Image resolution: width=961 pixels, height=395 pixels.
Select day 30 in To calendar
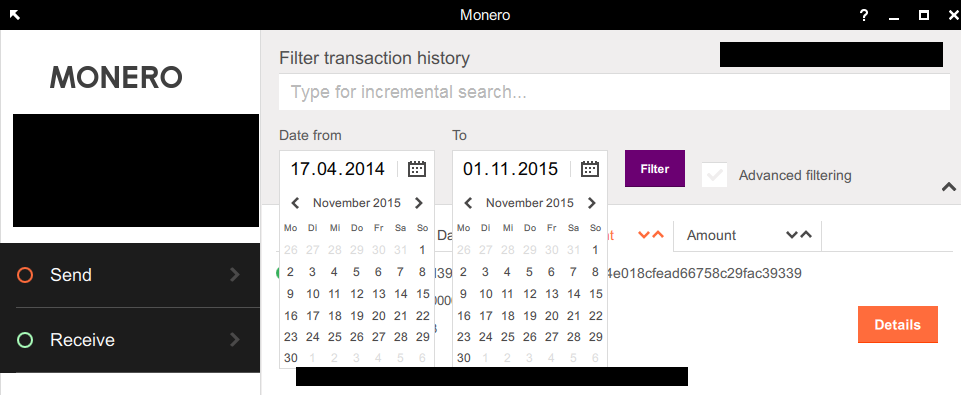click(464, 358)
